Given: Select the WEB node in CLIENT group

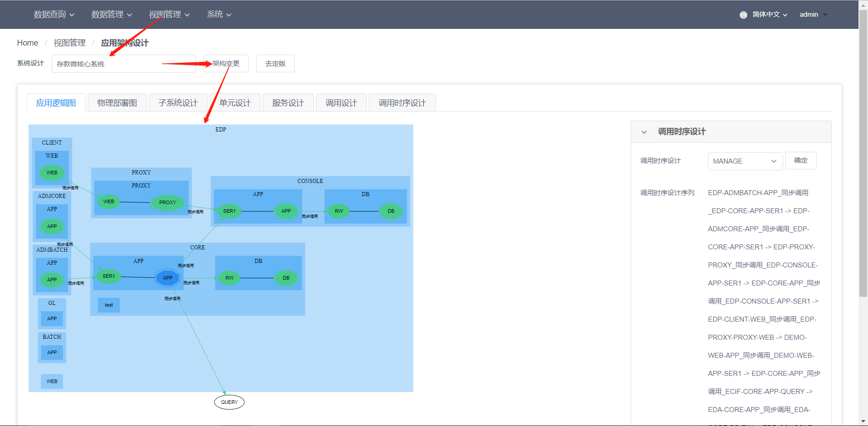Looking at the screenshot, I should coord(52,173).
